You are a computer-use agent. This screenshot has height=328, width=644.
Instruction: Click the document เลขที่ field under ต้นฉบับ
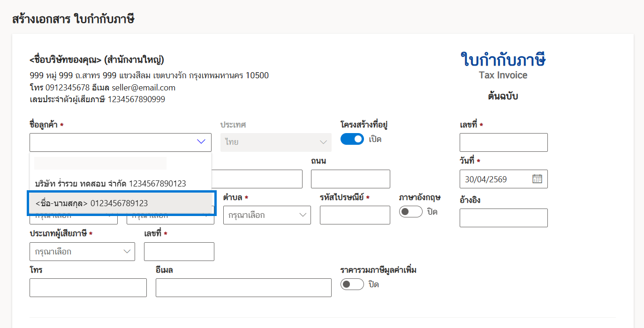[x=503, y=142]
